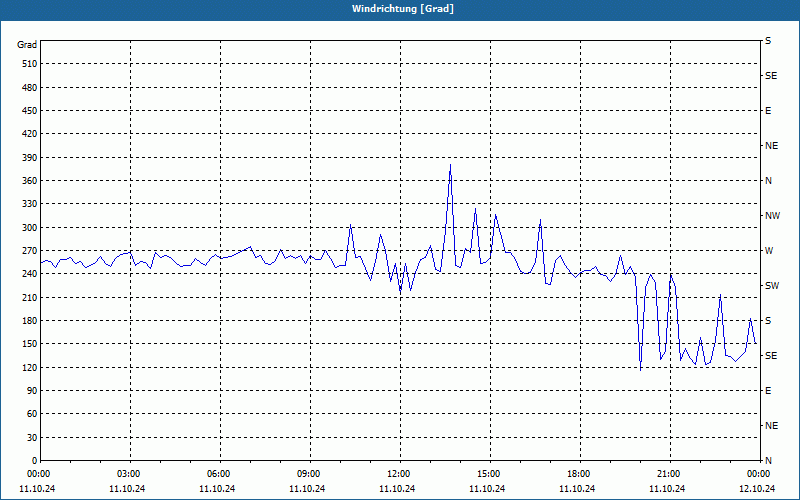Pick the '21:00' time label
800x500 pixels.
[670, 474]
